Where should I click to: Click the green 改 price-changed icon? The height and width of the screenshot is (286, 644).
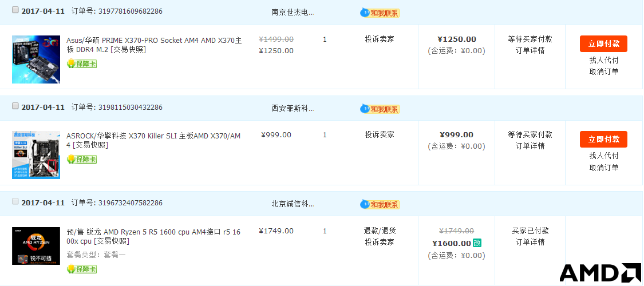[x=477, y=243]
